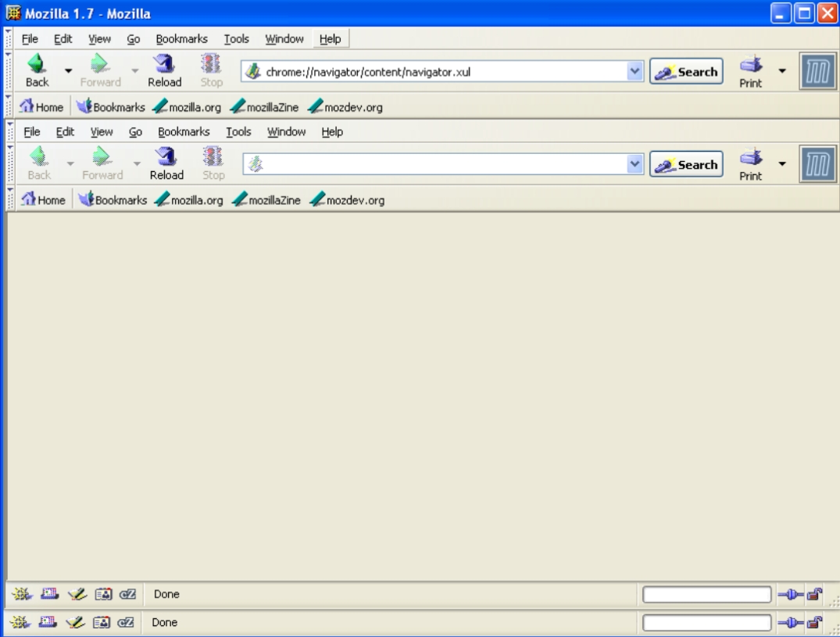Click the bottom status bar progress meter
Viewport: 840px width, 637px height.
[706, 622]
